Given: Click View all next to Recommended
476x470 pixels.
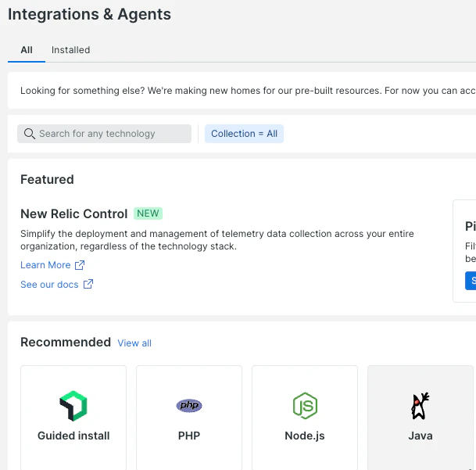Looking at the screenshot, I should point(134,343).
